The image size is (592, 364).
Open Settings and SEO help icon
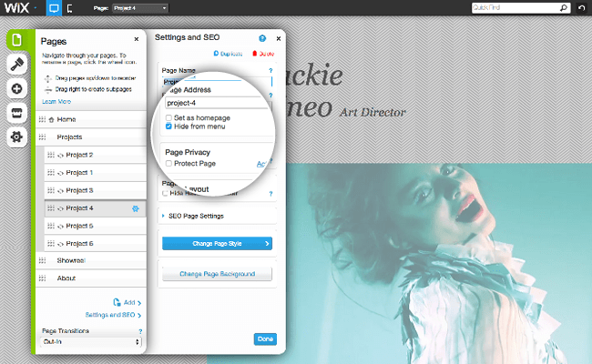coord(262,38)
